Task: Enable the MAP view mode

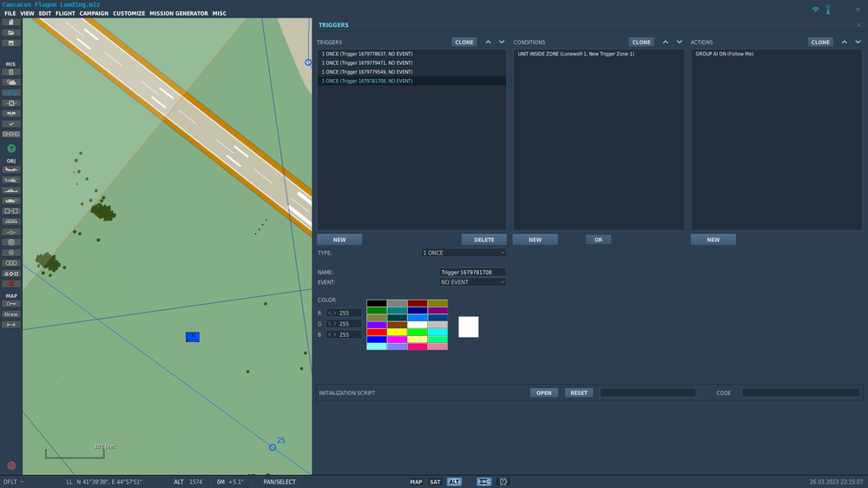Action: (416, 482)
